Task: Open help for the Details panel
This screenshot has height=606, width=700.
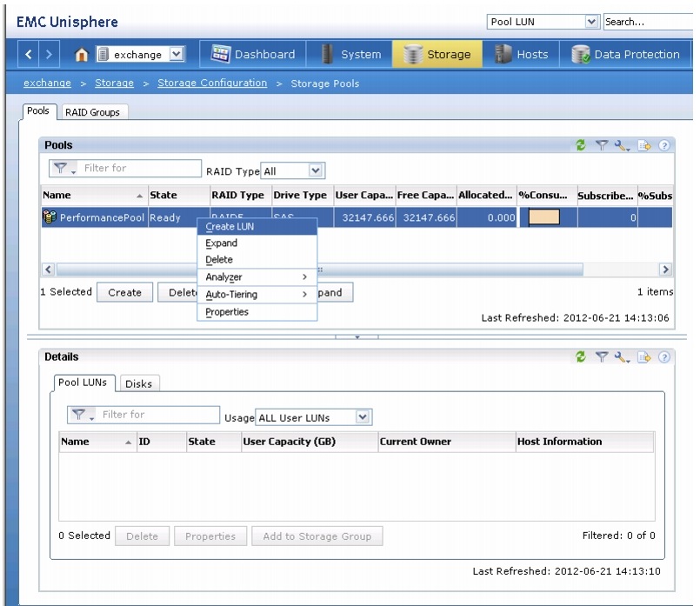Action: pos(663,357)
